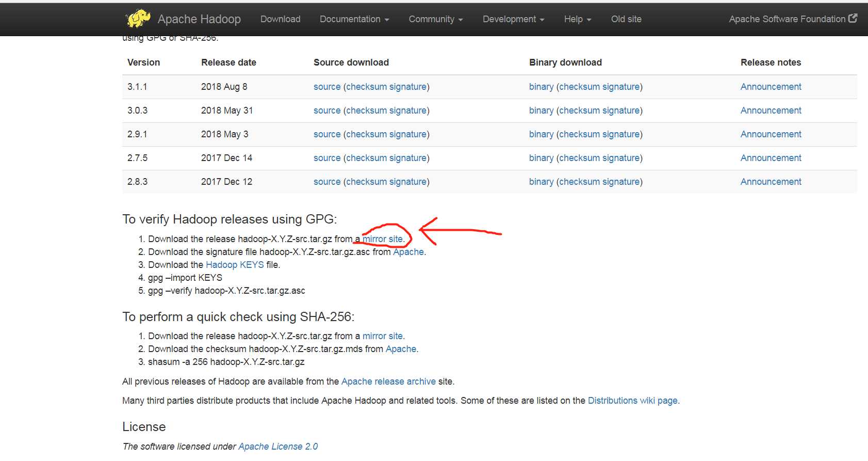Screen dimensions: 868x461
Task: Open mirror site link under GPG steps
Action: [382, 239]
